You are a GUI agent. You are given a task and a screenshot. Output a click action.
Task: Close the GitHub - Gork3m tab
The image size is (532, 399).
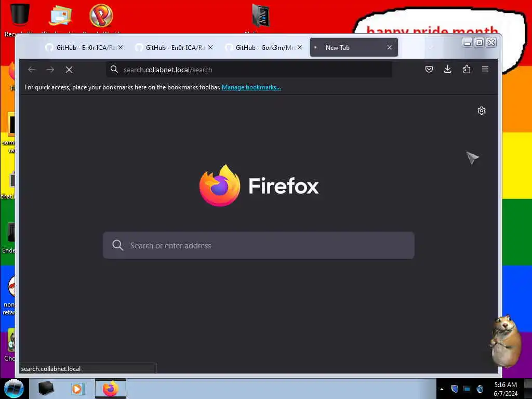[x=300, y=47]
